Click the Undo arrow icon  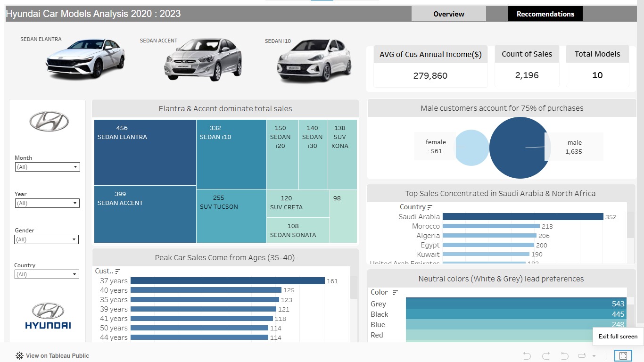tap(527, 356)
